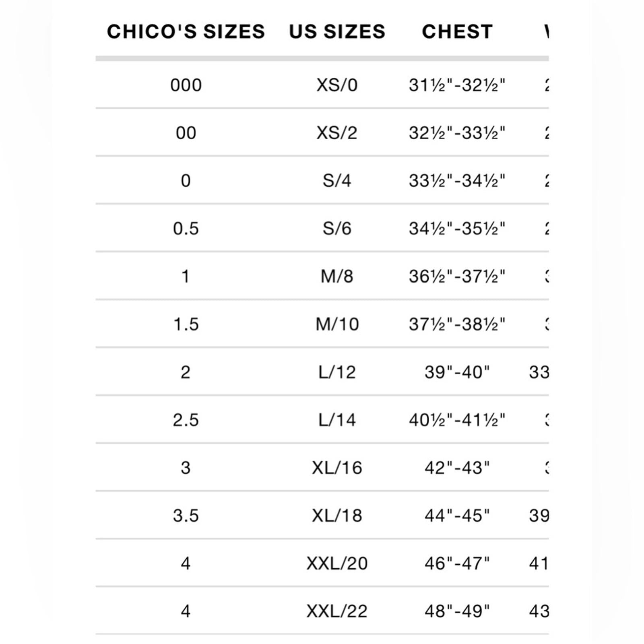Screen dimensions: 644x644
Task: Select the XS/2 US size cell
Action: point(337,133)
